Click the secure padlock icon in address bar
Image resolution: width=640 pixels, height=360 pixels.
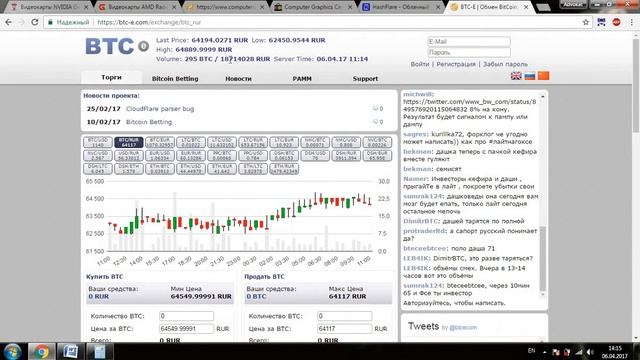pyautogui.click(x=50, y=22)
